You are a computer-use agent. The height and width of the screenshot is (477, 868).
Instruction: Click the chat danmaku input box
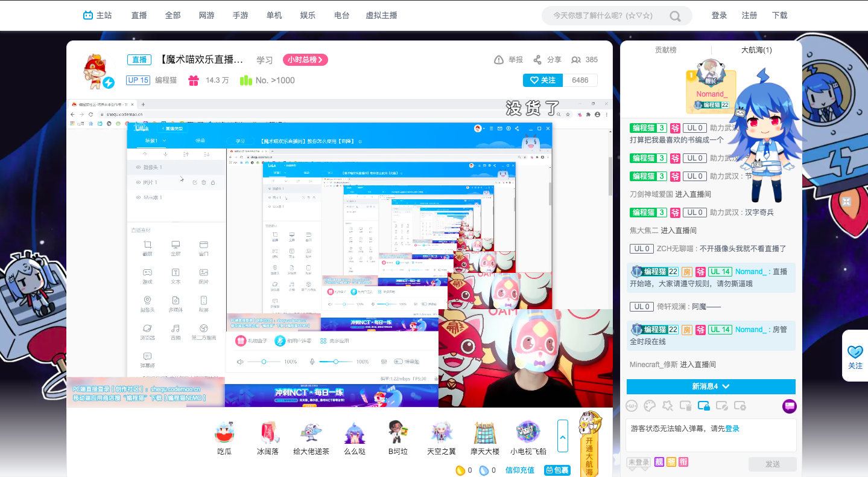[x=711, y=435]
